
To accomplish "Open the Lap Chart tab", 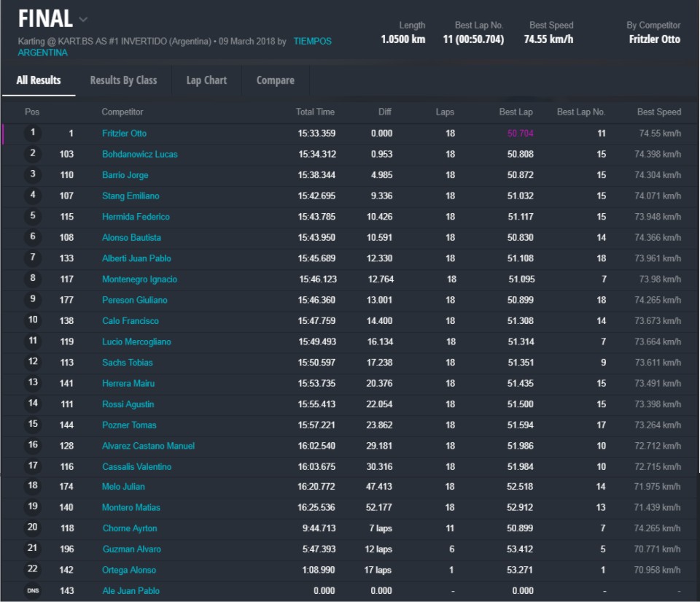I will tap(206, 80).
